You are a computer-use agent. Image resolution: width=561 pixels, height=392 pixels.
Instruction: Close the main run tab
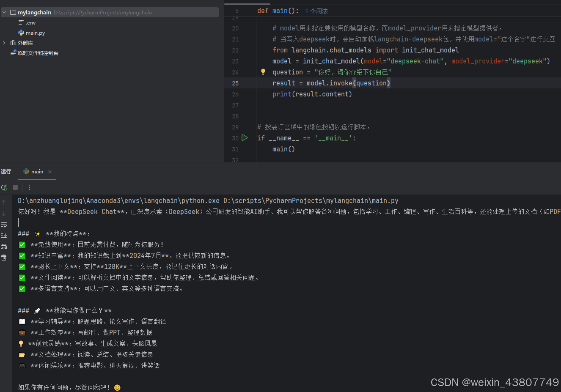50,172
